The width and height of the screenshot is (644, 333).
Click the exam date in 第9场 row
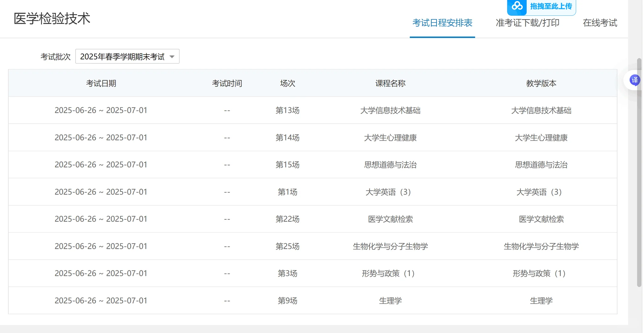pyautogui.click(x=101, y=301)
